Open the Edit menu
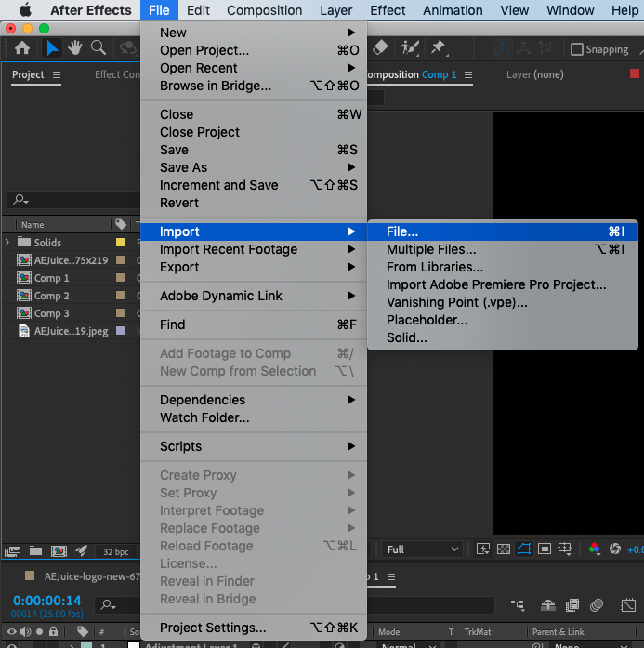This screenshot has height=648, width=644. [x=198, y=10]
